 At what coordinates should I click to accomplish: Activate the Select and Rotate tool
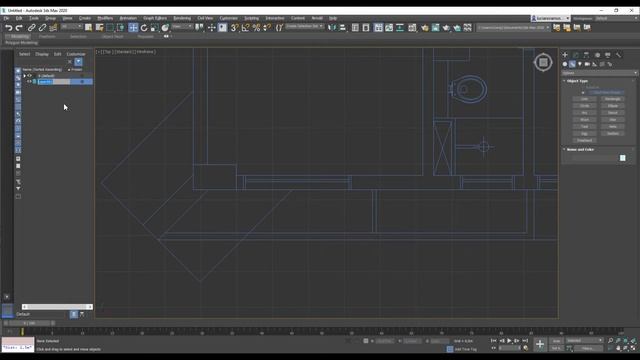pos(144,28)
